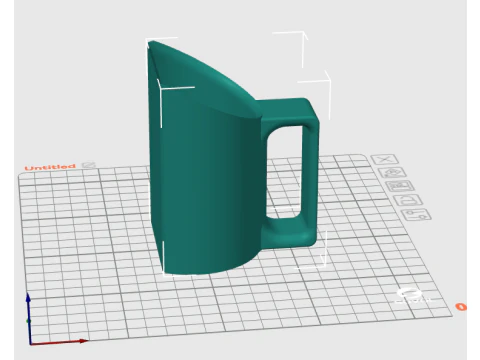Click the auto-orient icon on the plate

point(393,173)
